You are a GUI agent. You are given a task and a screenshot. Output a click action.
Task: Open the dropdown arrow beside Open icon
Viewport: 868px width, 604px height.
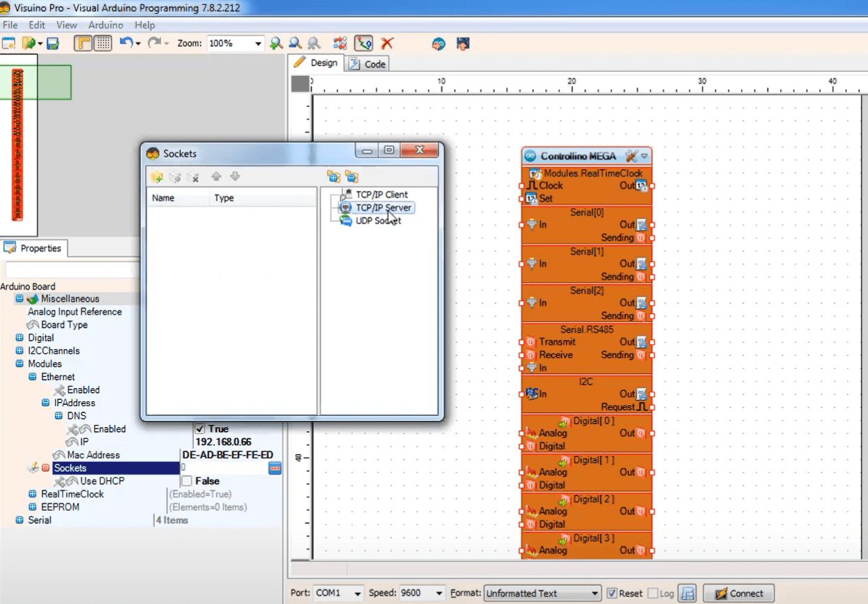(40, 44)
